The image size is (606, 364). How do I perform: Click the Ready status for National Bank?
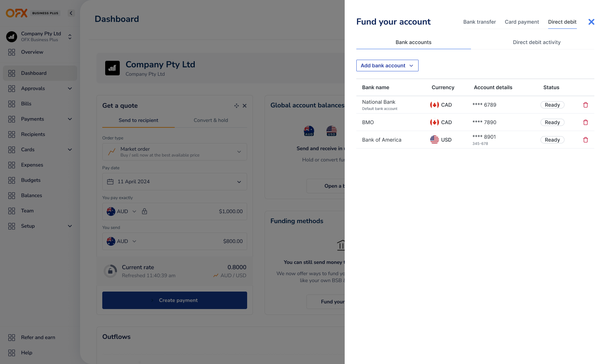pos(552,105)
